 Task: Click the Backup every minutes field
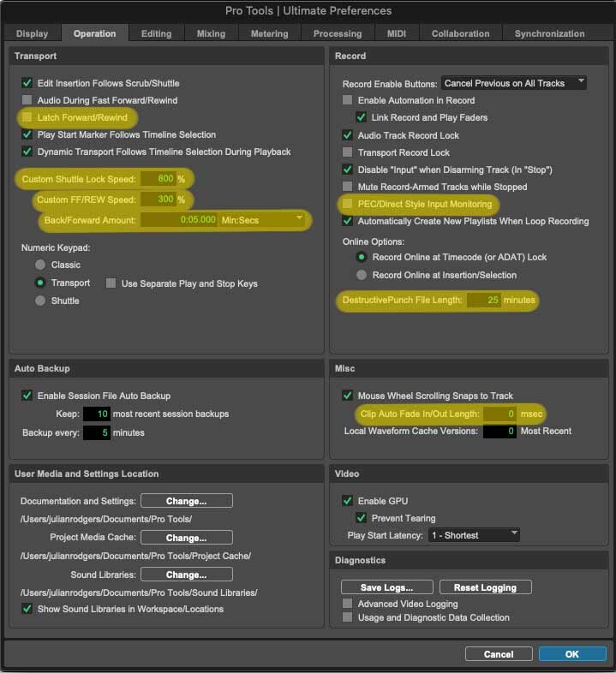tap(97, 432)
